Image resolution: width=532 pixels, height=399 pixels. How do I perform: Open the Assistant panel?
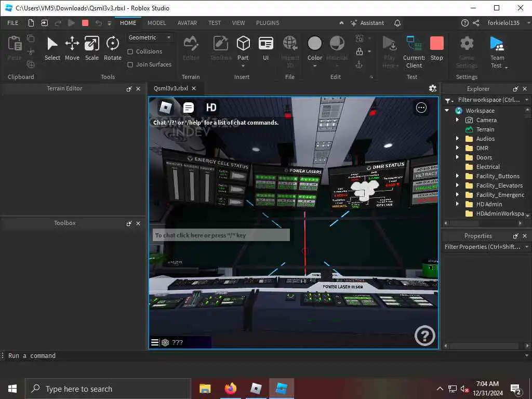(x=367, y=23)
